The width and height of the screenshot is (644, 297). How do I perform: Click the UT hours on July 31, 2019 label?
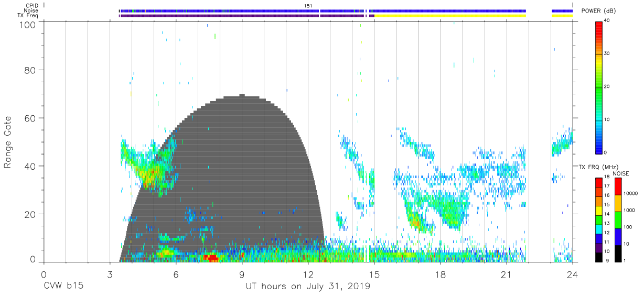pos(308,287)
